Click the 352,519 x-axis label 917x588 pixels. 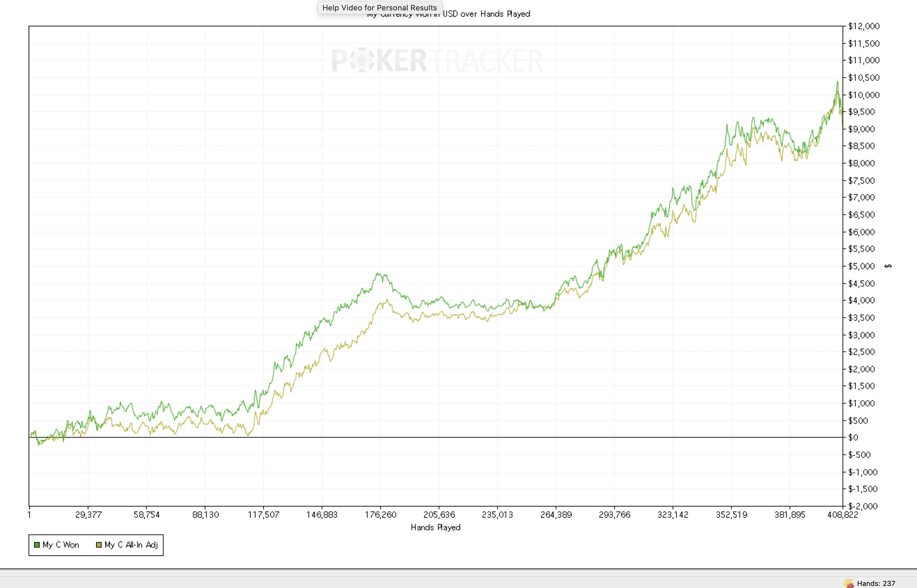[x=731, y=515]
